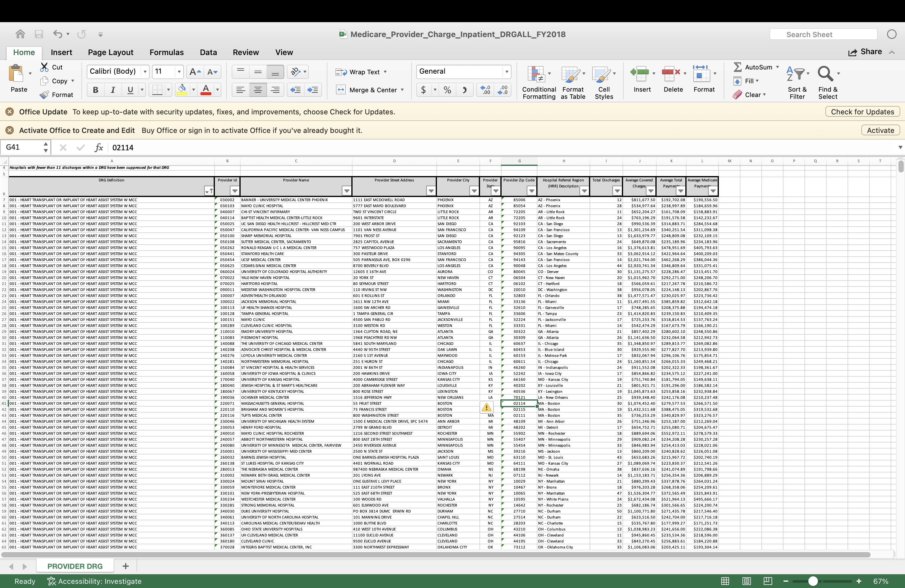Open the Provider Name filter dropdown

[x=347, y=191]
